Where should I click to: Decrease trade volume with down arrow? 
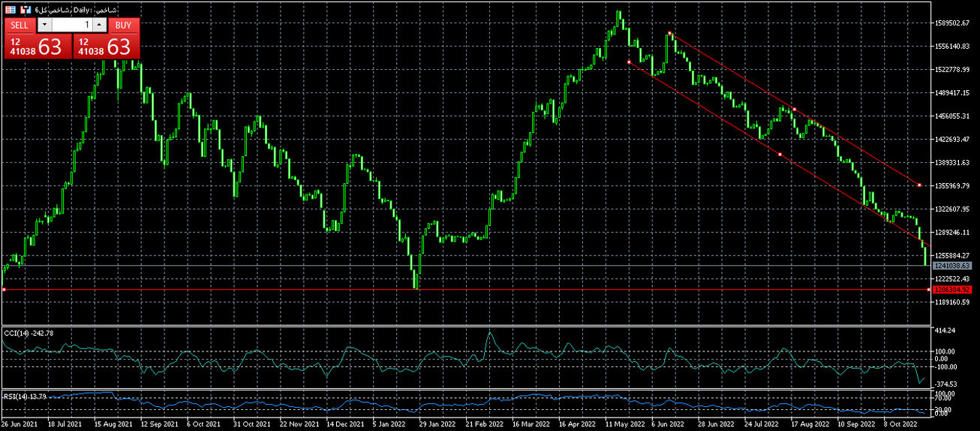[x=44, y=25]
